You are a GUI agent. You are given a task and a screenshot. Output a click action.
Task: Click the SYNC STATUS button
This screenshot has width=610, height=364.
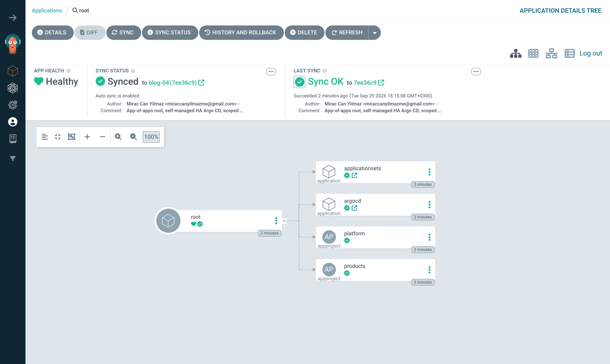point(170,33)
